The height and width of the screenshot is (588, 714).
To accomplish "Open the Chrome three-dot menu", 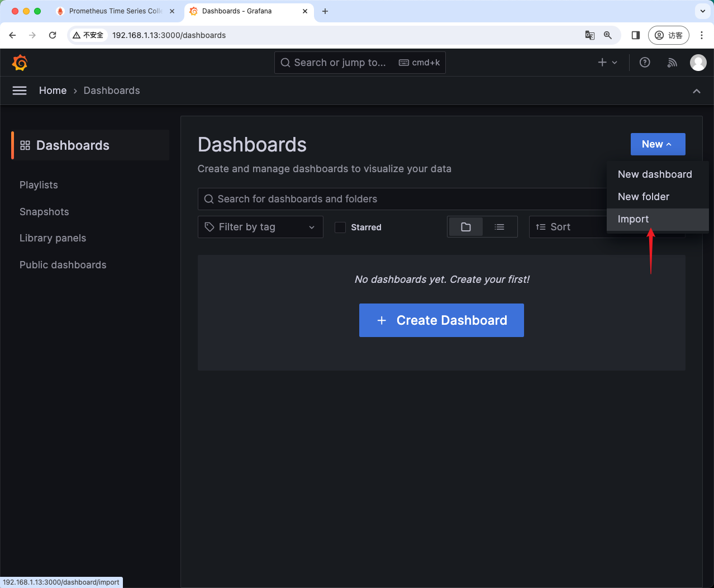I will [x=702, y=35].
